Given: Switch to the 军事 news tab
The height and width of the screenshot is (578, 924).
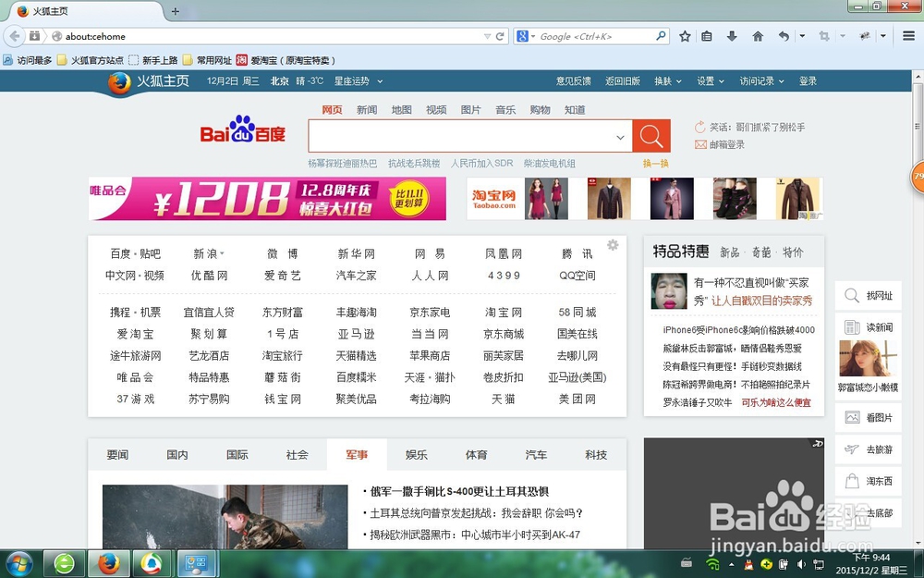Looking at the screenshot, I should [355, 454].
